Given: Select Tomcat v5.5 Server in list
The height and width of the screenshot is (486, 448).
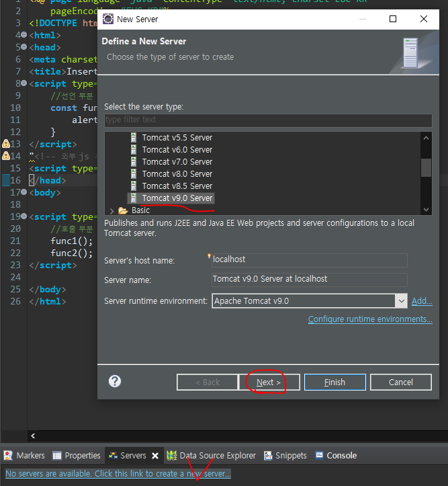Looking at the screenshot, I should (x=177, y=138).
